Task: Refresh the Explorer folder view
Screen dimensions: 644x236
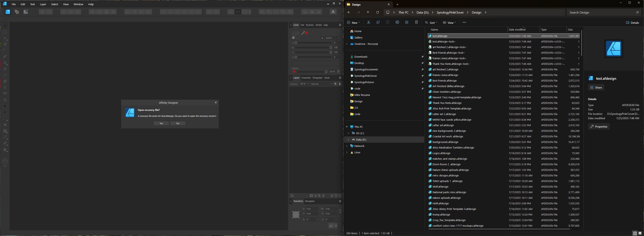Action: [378, 12]
